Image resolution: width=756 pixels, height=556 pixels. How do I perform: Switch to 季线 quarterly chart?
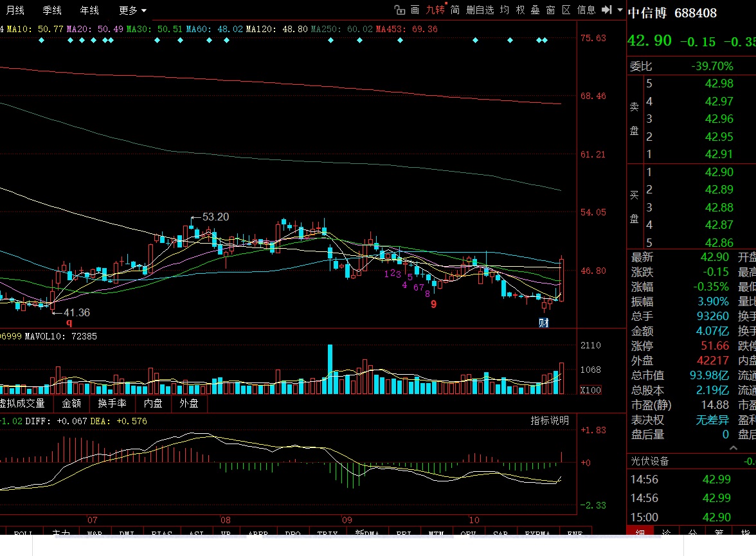pyautogui.click(x=52, y=10)
